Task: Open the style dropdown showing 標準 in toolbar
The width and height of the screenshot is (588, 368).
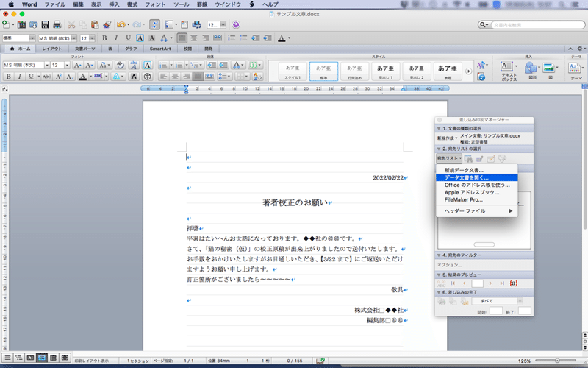Action: (32, 38)
